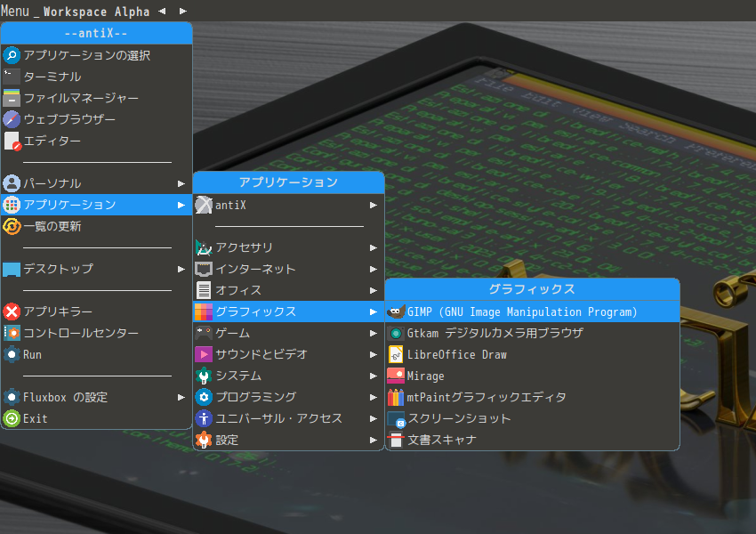756x534 pixels.
Task: Click the GIMP mascot icon
Action: pos(396,311)
